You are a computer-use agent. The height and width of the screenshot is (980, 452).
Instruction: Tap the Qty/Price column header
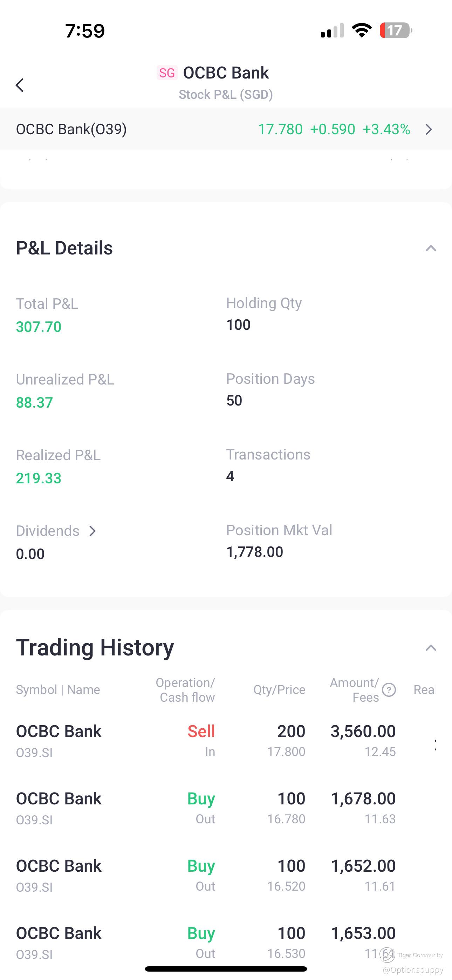[x=279, y=690]
